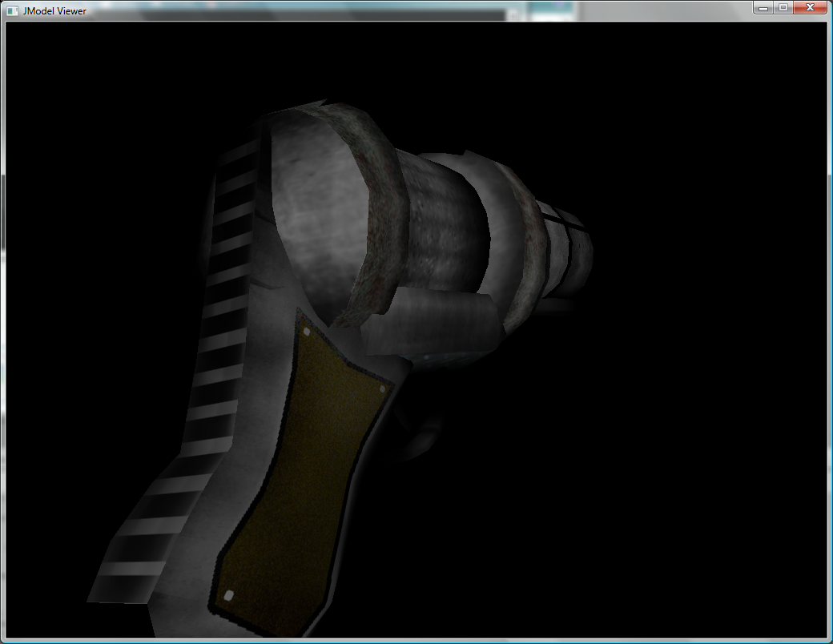Click the top rivet on the grip panel

tap(306, 331)
